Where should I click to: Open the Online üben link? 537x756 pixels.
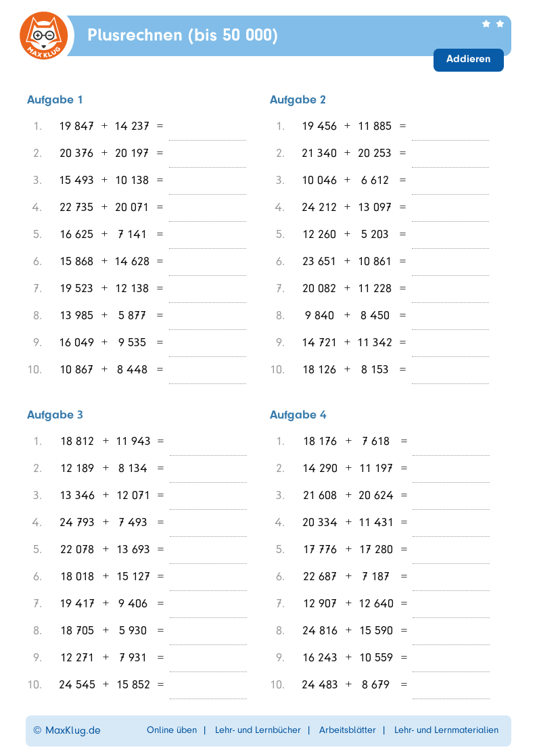pyautogui.click(x=172, y=730)
